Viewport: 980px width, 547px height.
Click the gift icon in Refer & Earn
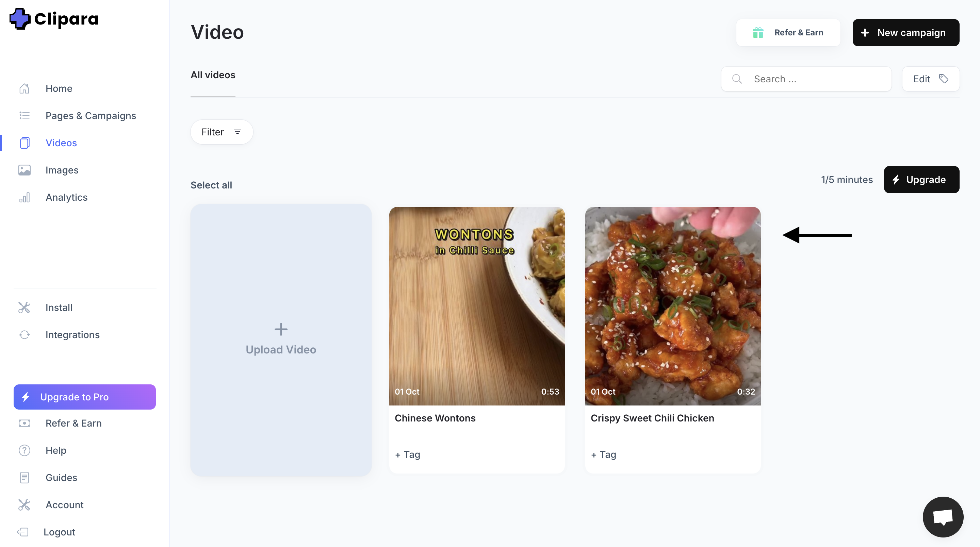[x=758, y=33]
